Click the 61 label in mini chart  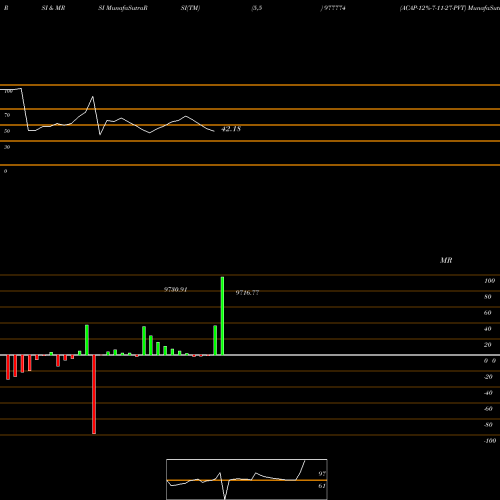[x=322, y=486]
